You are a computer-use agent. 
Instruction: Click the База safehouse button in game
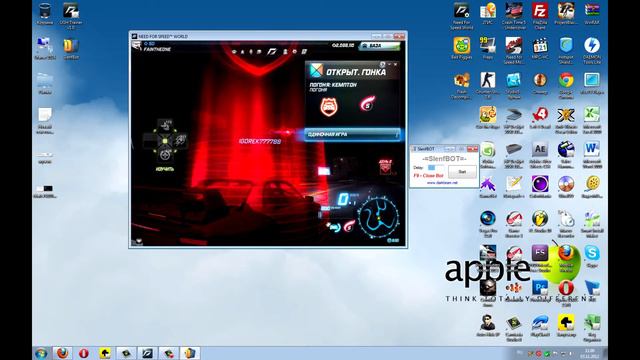(x=380, y=46)
